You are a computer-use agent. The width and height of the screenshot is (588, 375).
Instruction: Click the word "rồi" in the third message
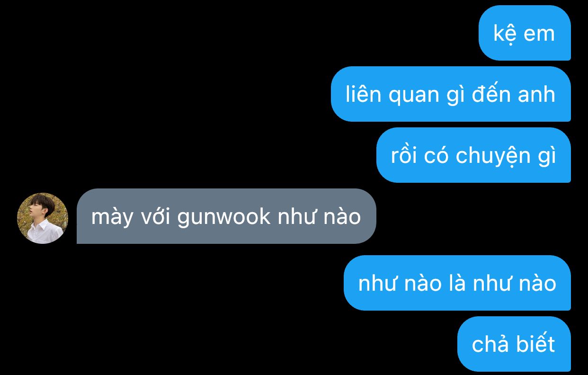pyautogui.click(x=404, y=156)
